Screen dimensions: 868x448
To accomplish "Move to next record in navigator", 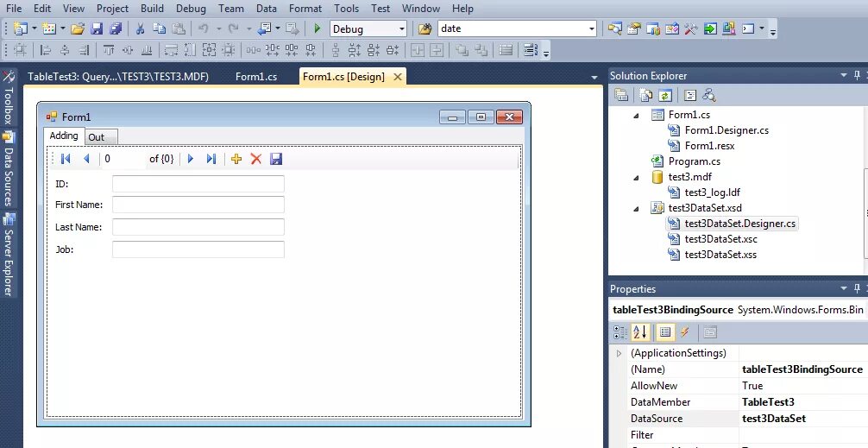I will tap(191, 159).
